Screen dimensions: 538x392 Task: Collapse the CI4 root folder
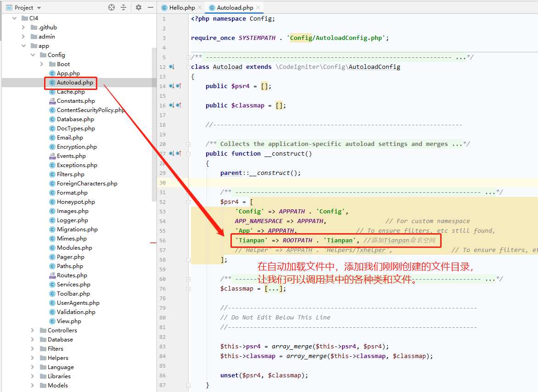pos(14,18)
